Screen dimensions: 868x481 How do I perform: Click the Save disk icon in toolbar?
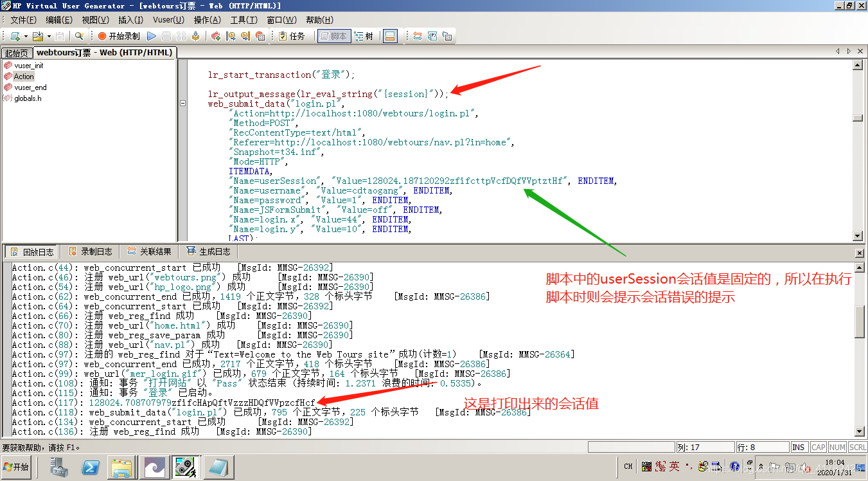(x=60, y=36)
